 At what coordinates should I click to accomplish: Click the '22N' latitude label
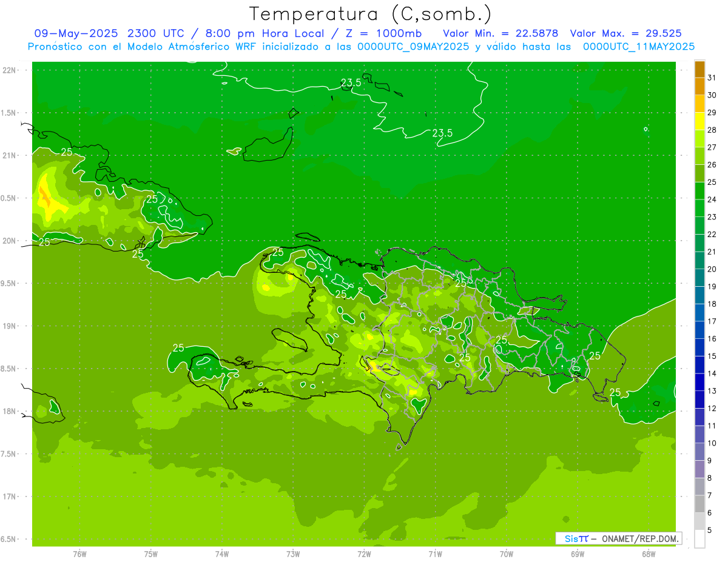pyautogui.click(x=10, y=70)
